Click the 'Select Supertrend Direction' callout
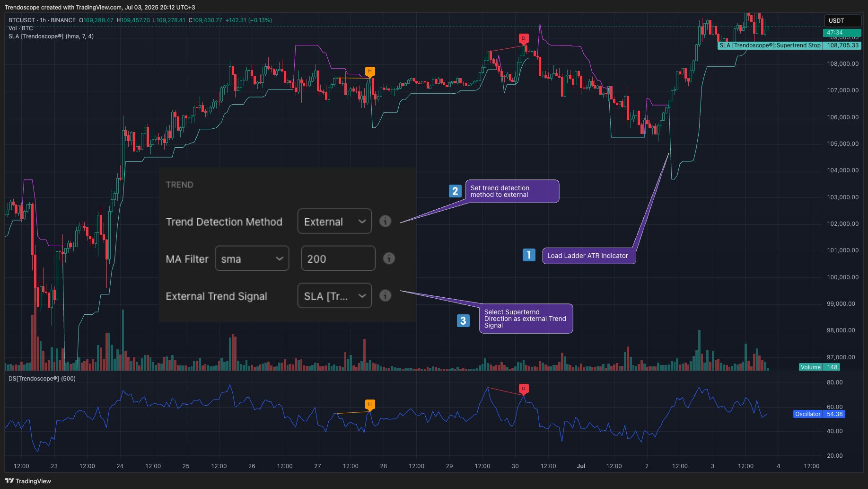868x489 pixels. pos(526,319)
